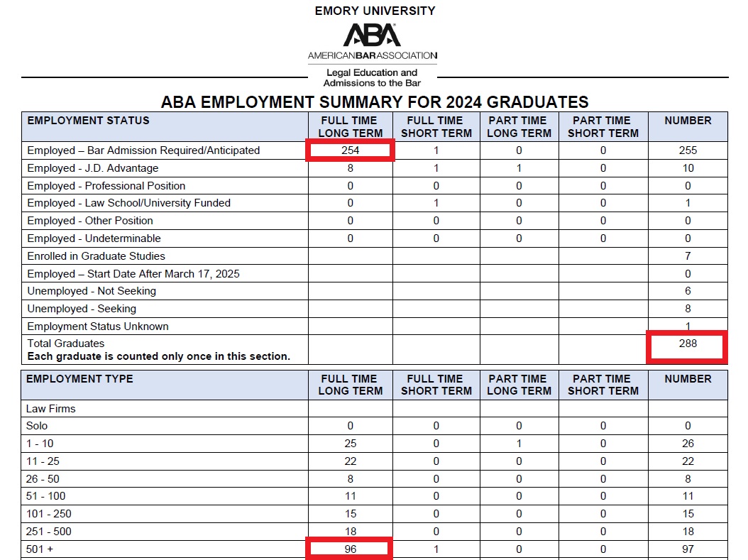Select the Employed - Professional Position label
Screen dimensions: 748x560
pyautogui.click(x=106, y=186)
